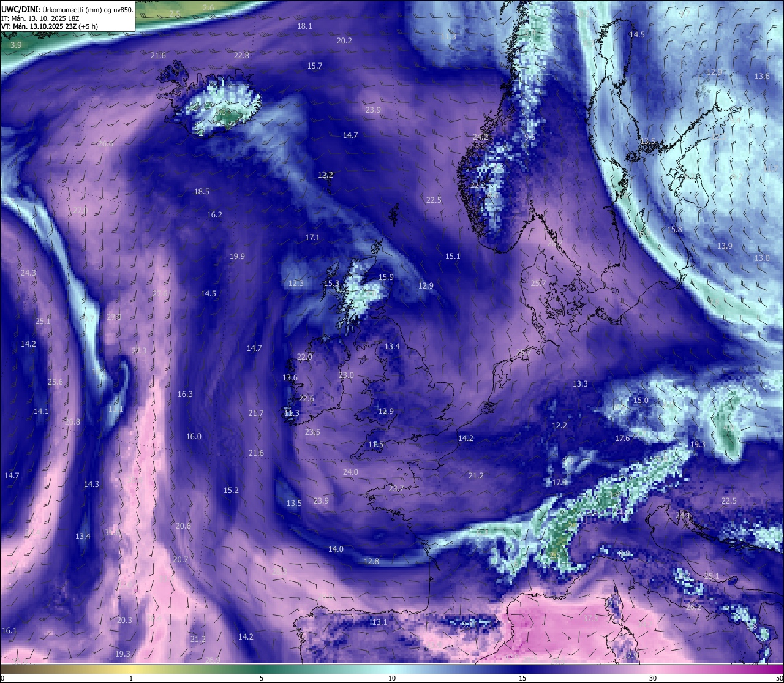Click the 30 label on the color scale
This screenshot has width=784, height=683.
(x=653, y=678)
